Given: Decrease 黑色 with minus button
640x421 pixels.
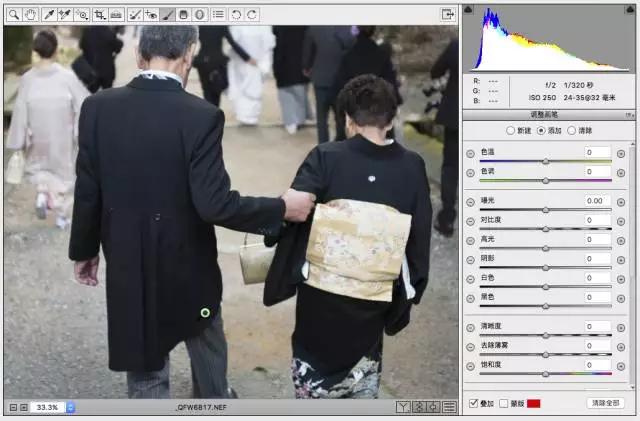Looking at the screenshot, I should pyautogui.click(x=470, y=298).
